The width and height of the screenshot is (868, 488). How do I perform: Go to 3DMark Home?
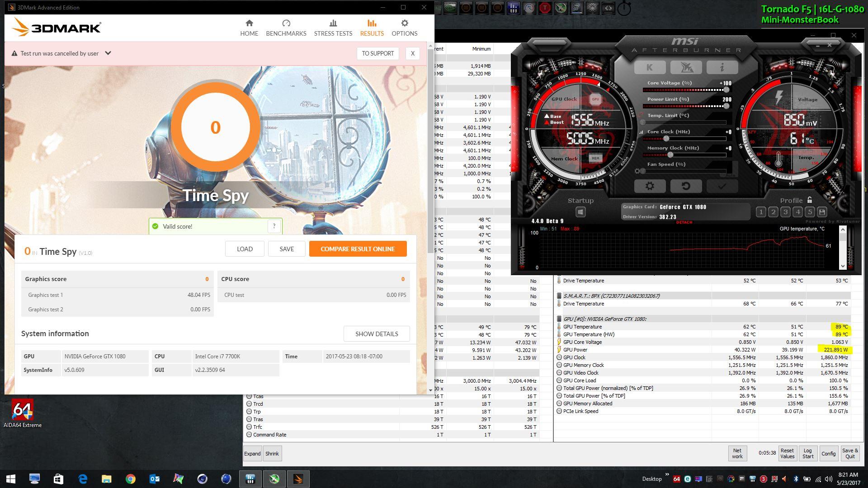pyautogui.click(x=249, y=28)
